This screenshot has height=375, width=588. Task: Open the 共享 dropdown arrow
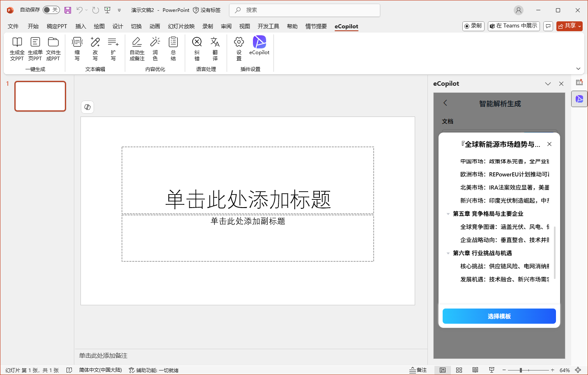tap(579, 26)
